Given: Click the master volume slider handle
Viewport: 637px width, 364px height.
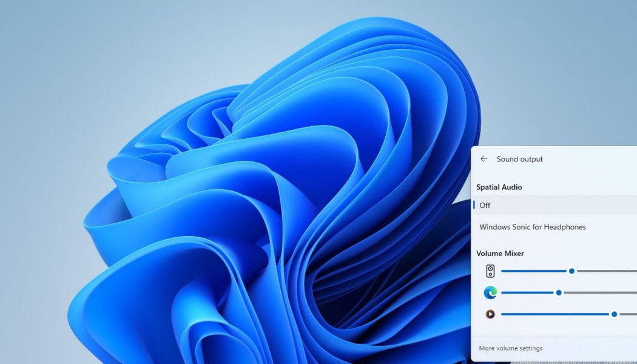Looking at the screenshot, I should (x=571, y=271).
